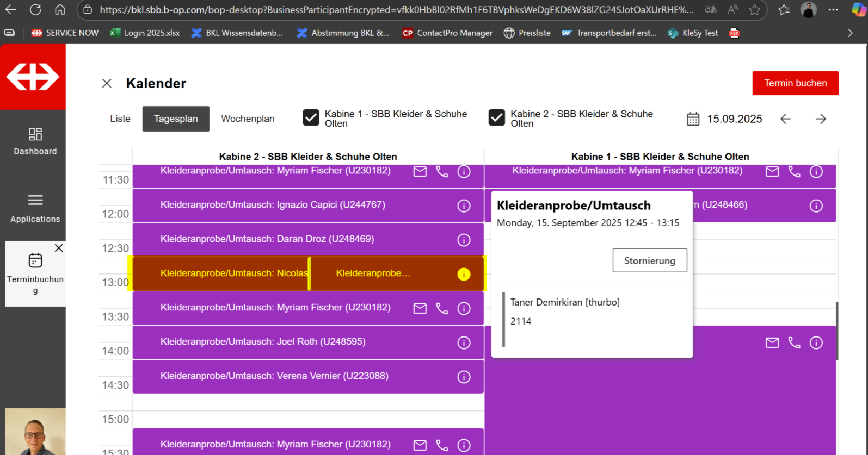Click the Stornierung button in popup

click(649, 260)
